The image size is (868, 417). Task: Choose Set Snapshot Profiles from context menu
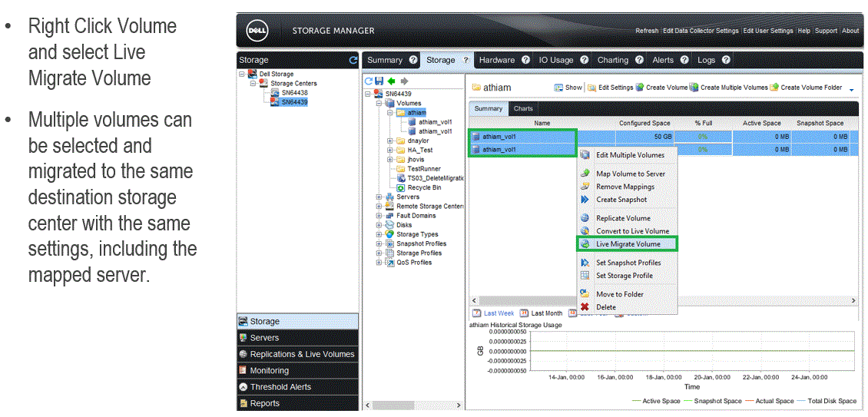628,263
